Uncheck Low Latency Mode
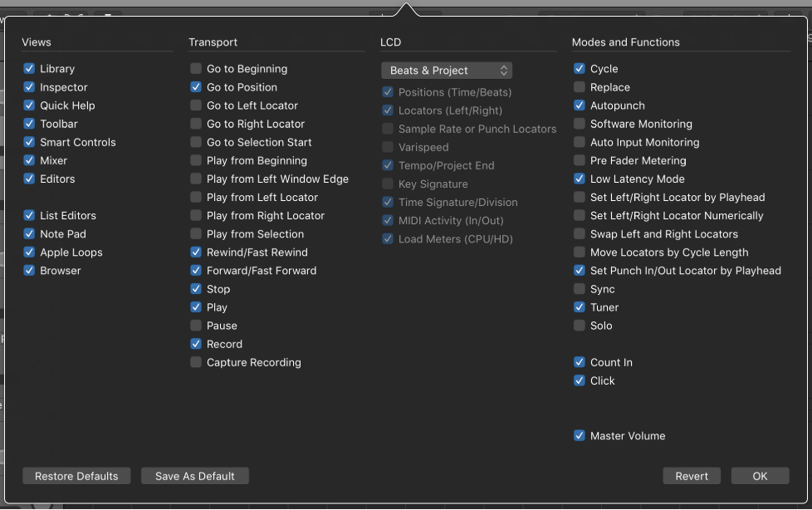 click(x=580, y=179)
